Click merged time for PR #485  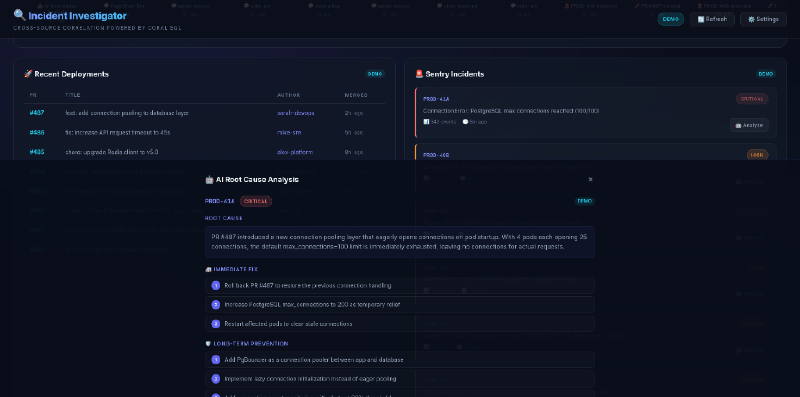[x=354, y=152]
